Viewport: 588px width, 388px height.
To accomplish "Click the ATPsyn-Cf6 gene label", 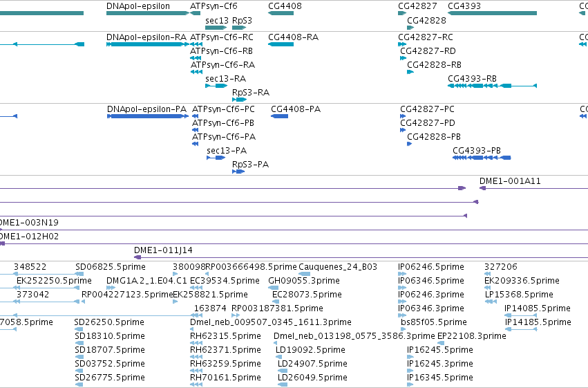I will (214, 6).
